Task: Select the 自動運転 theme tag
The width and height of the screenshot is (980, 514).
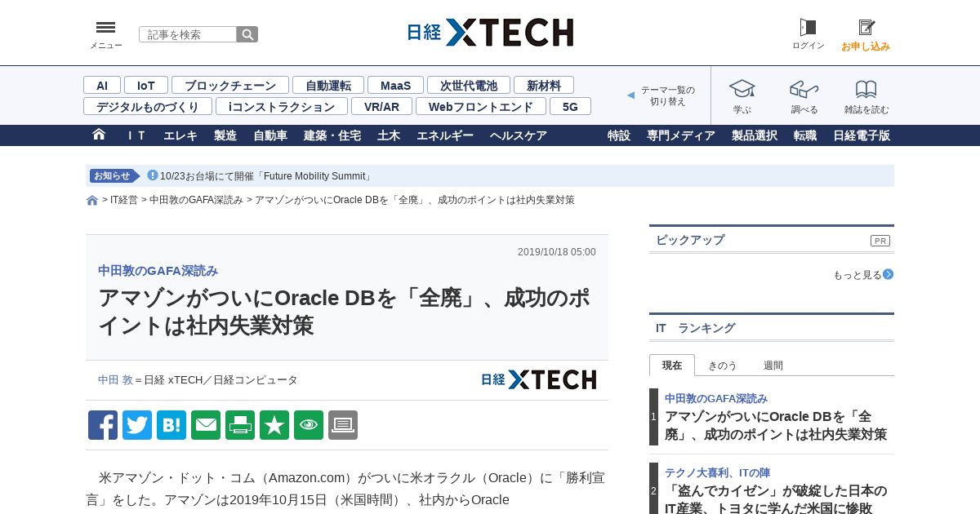Action: tap(328, 85)
